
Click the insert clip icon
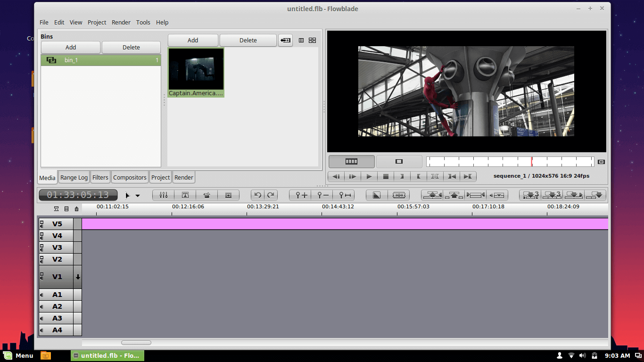pyautogui.click(x=574, y=195)
